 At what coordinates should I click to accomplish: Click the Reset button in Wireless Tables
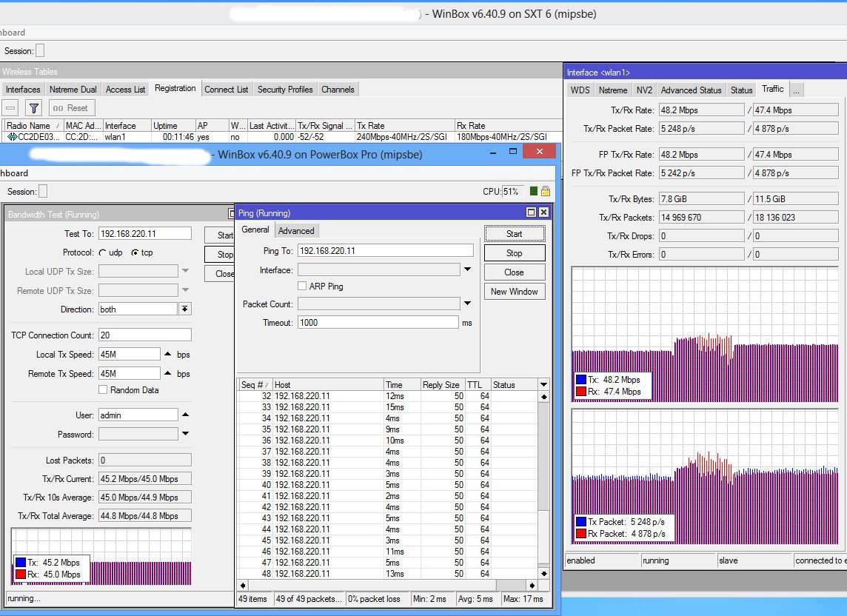pos(72,108)
